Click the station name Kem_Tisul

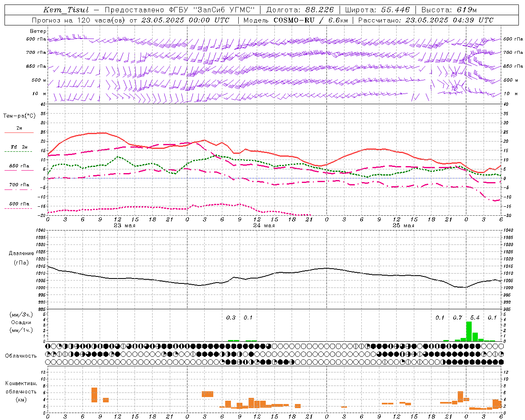[66, 10]
